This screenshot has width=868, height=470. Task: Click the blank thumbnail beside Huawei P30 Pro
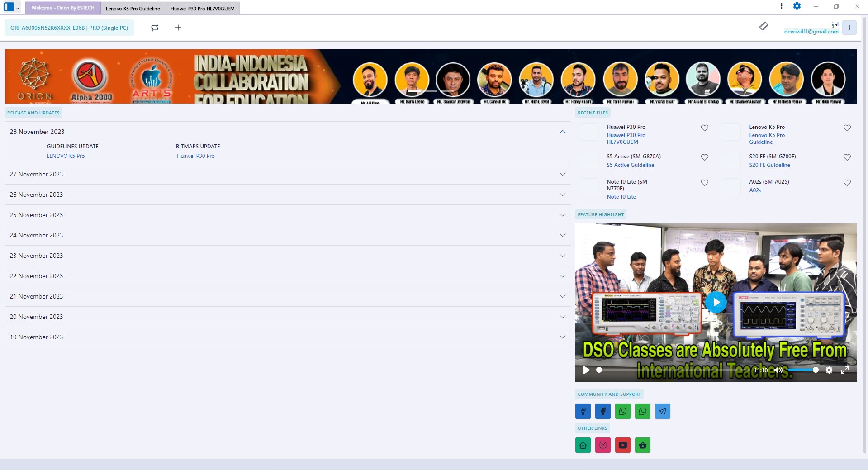pyautogui.click(x=589, y=132)
